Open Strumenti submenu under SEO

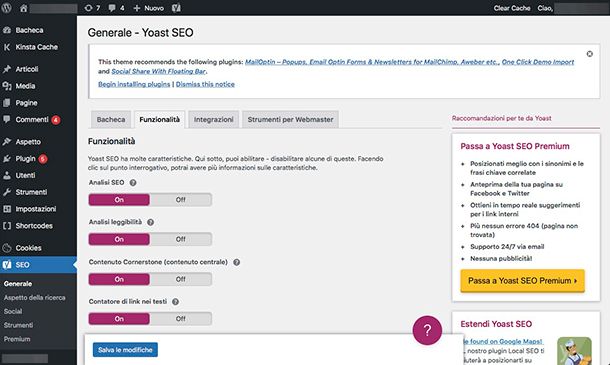coord(18,325)
